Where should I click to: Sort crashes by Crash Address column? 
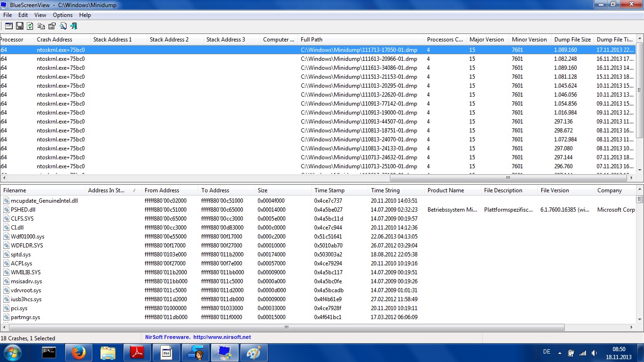(62, 40)
